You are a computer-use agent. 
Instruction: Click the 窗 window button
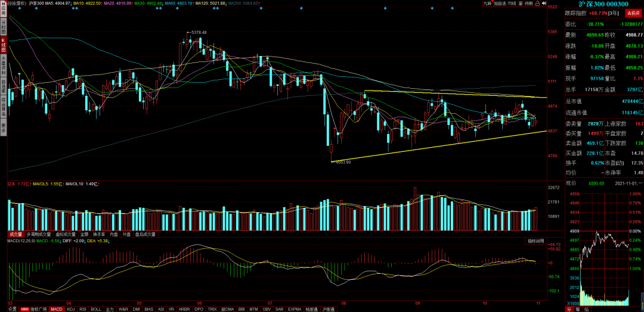[x=521, y=4]
